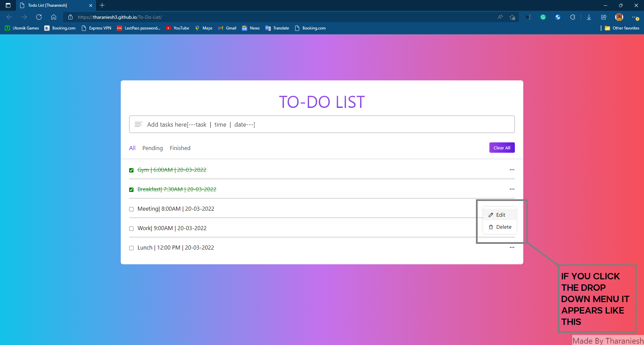Open Translate bookmark
The image size is (644, 345).
tap(277, 28)
